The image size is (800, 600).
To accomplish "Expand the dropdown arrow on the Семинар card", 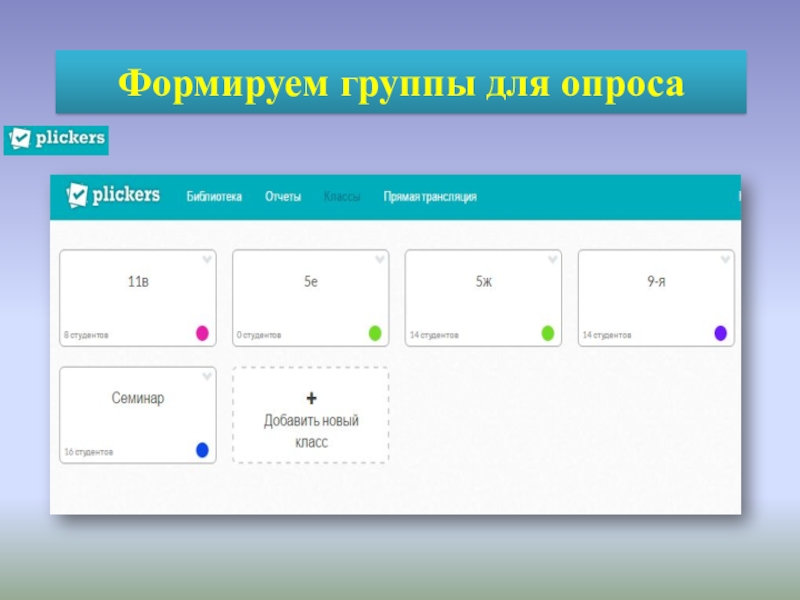I will point(207,377).
